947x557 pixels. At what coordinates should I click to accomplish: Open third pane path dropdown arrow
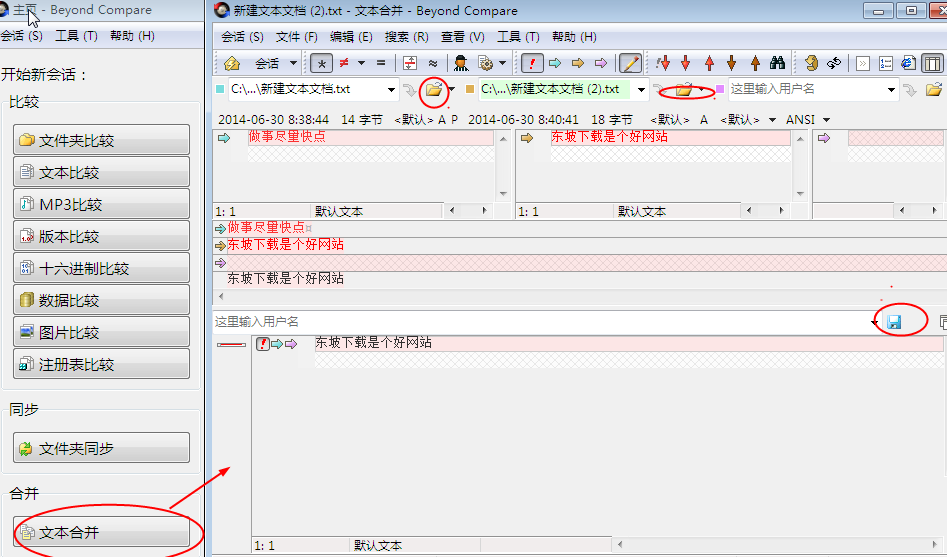[x=891, y=90]
